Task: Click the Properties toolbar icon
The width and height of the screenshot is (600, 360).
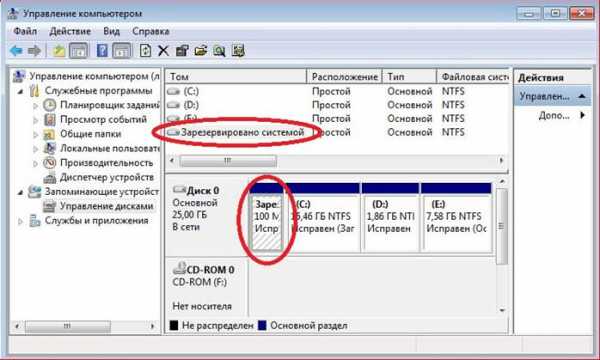Action: click(x=182, y=50)
